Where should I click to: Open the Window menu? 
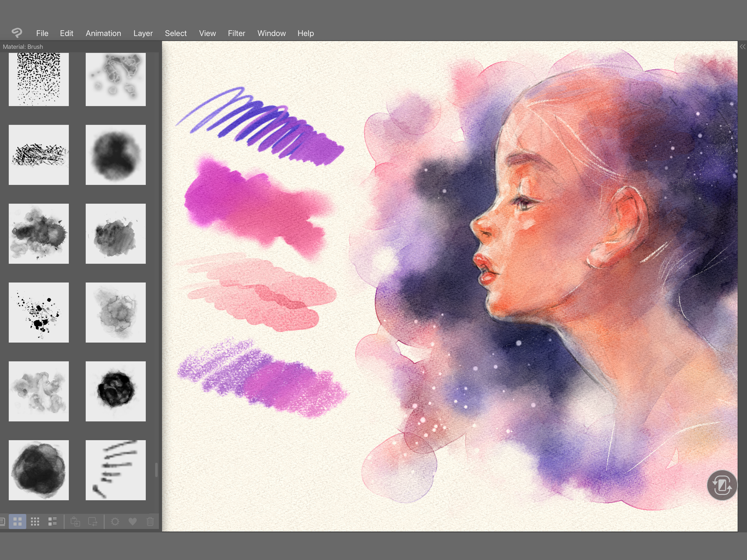tap(272, 33)
